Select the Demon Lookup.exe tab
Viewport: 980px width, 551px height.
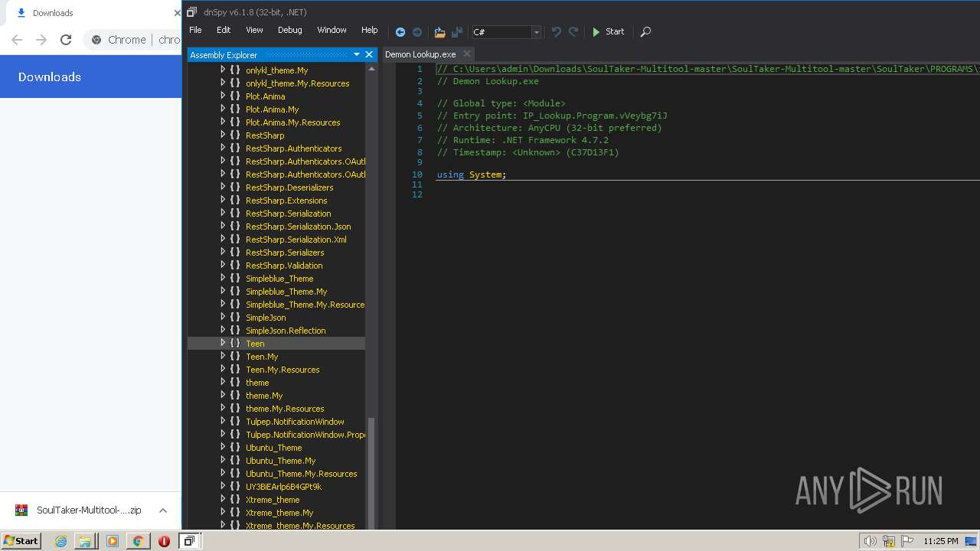420,54
